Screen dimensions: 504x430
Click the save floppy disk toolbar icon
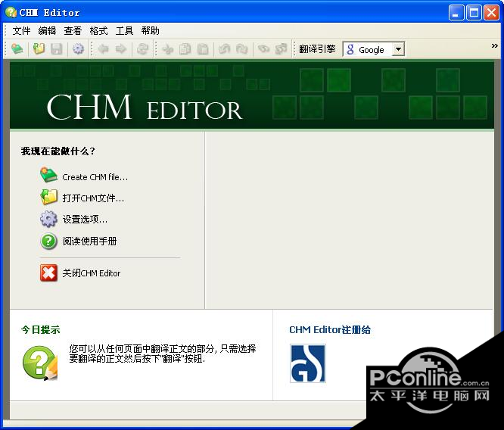pos(57,49)
